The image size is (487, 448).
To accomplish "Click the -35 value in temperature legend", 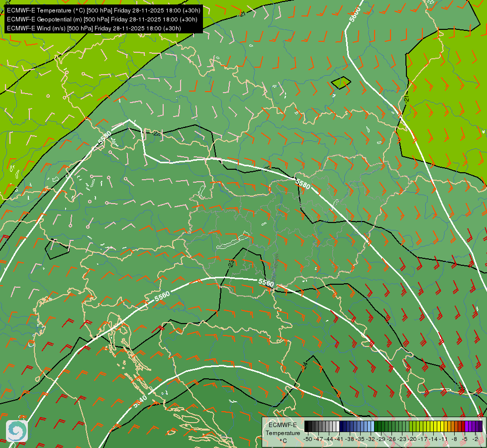I will pos(360,439).
